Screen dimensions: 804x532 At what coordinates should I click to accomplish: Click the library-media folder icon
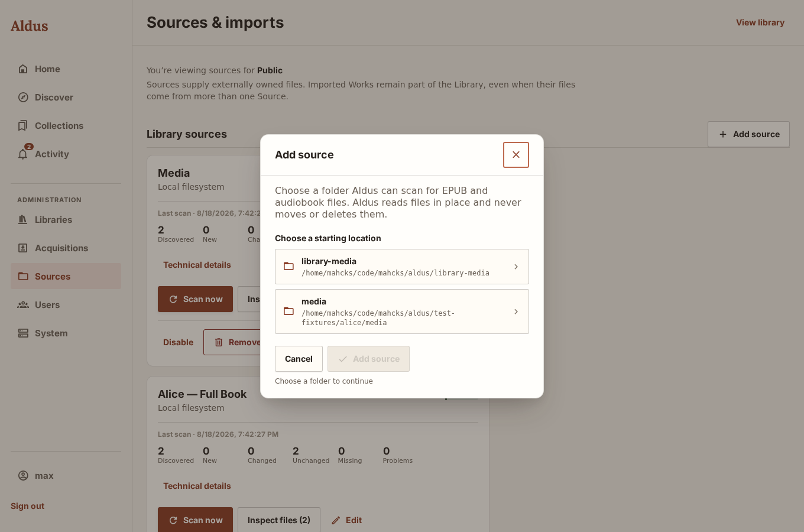(289, 267)
